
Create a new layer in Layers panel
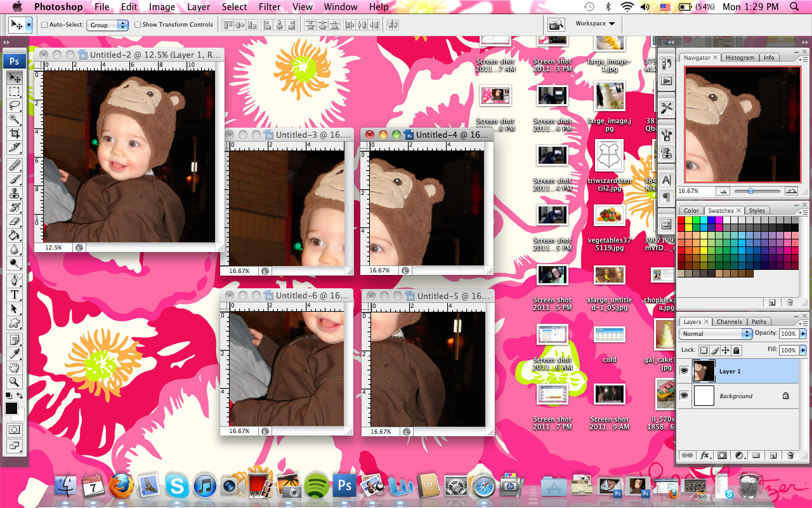[773, 455]
